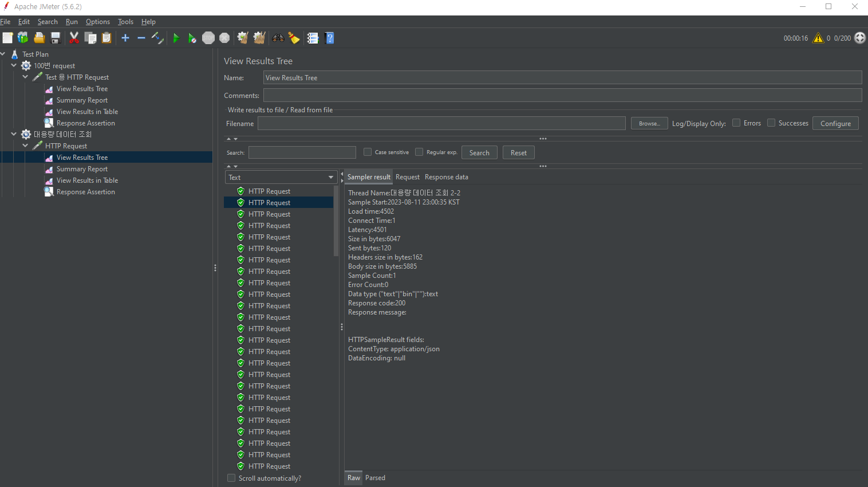Open the Text renderer dropdown
Image resolution: width=868 pixels, height=487 pixels.
pos(281,177)
